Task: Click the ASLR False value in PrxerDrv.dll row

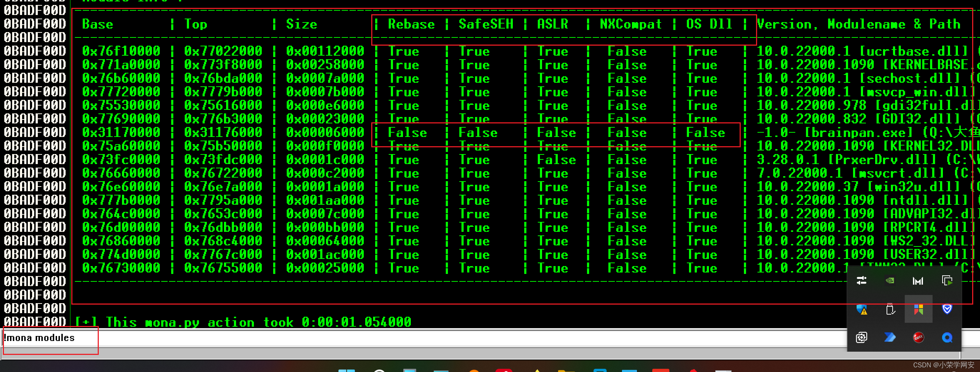Action: [556, 160]
